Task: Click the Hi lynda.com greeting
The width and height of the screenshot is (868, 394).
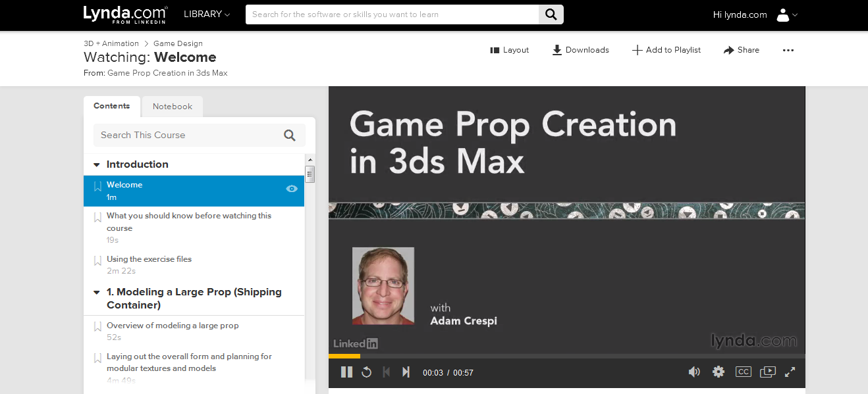Action: point(740,14)
